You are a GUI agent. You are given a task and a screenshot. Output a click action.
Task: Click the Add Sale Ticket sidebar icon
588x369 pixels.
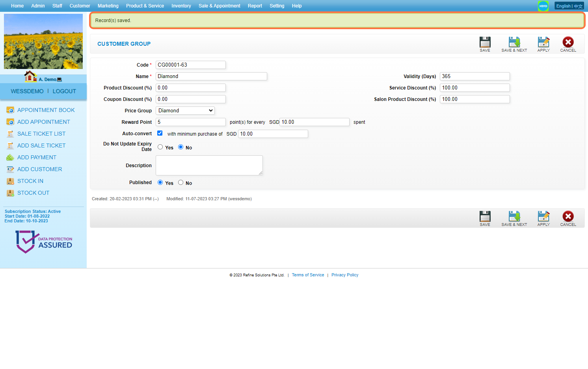tap(10, 145)
